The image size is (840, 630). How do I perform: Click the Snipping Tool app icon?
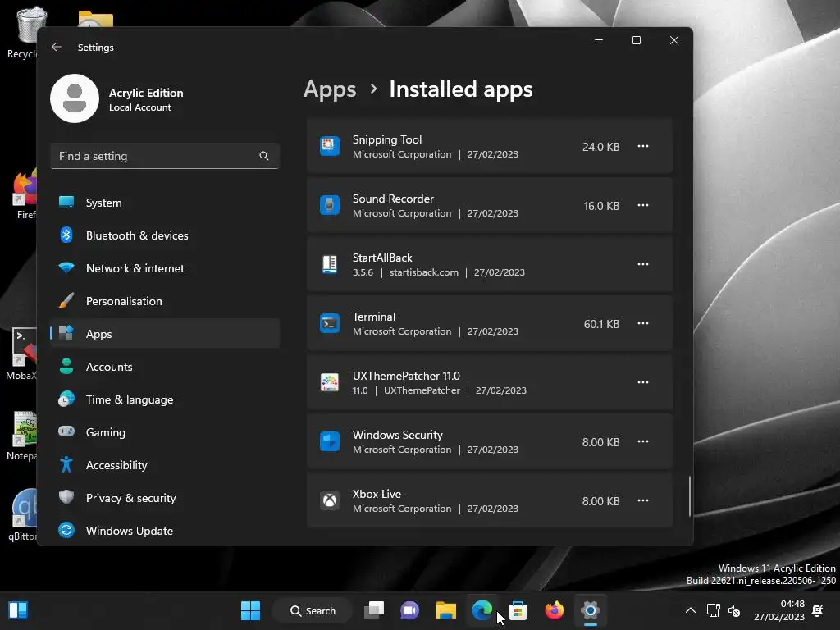click(x=330, y=146)
